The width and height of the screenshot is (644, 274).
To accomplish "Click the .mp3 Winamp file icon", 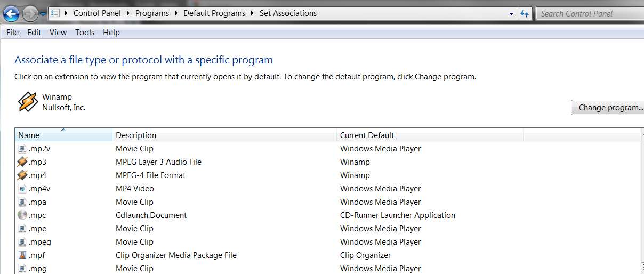I will point(22,162).
